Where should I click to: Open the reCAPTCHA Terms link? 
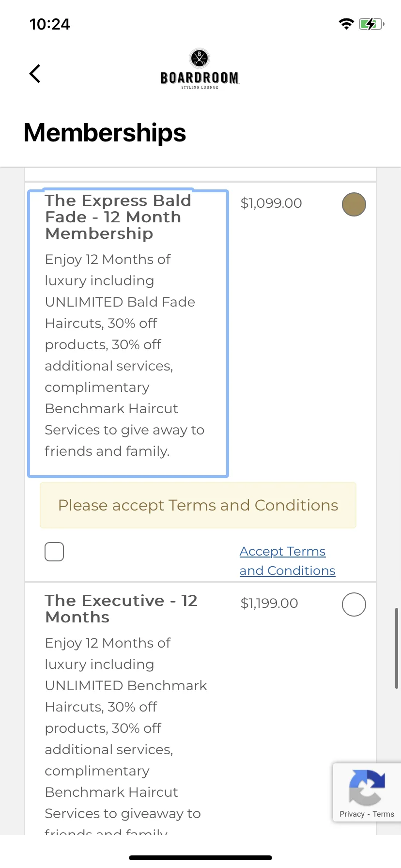click(x=384, y=814)
